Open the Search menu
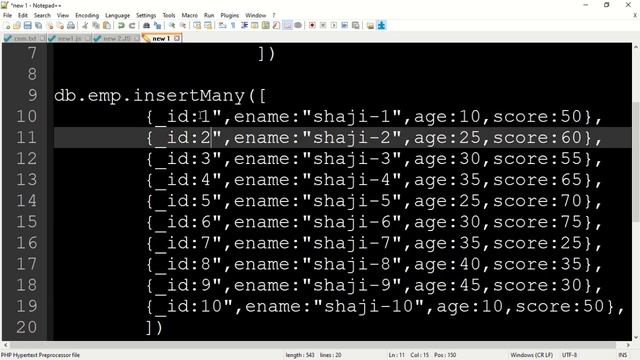 (42, 15)
